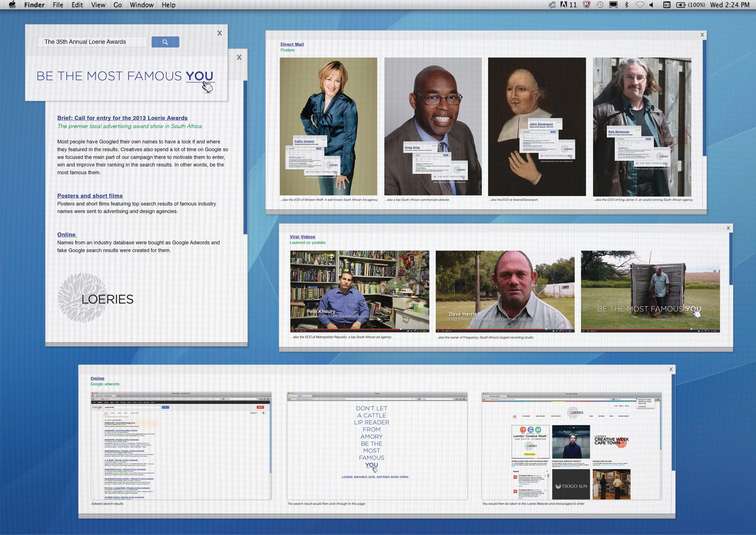The height and width of the screenshot is (535, 756).
Task: Click the Loeries logo
Action: (96, 298)
